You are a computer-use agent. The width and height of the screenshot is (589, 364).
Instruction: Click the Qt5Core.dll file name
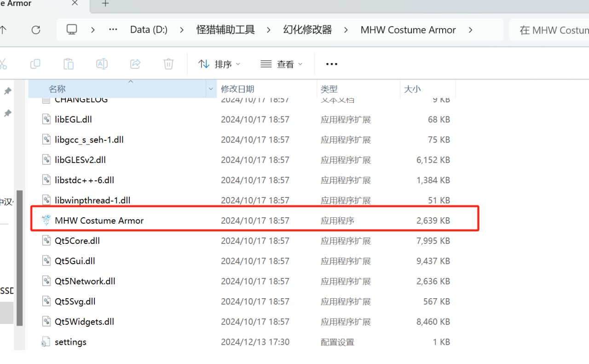(77, 241)
